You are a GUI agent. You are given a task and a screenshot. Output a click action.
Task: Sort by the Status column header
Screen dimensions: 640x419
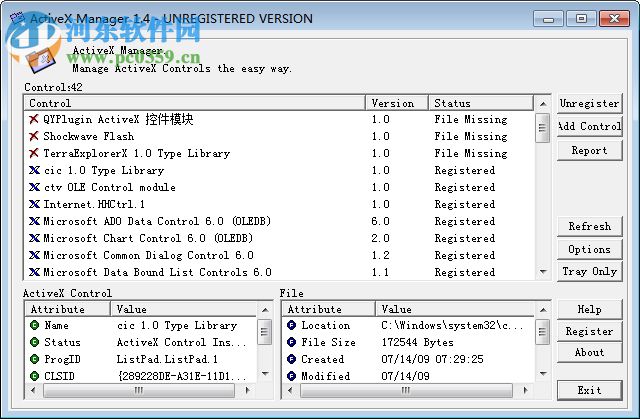481,103
